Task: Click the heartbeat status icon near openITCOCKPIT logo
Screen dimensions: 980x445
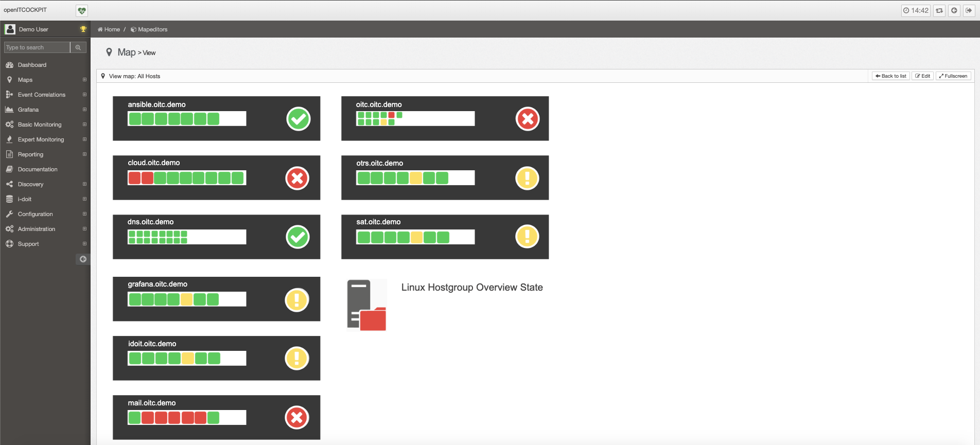Action: click(x=82, y=10)
